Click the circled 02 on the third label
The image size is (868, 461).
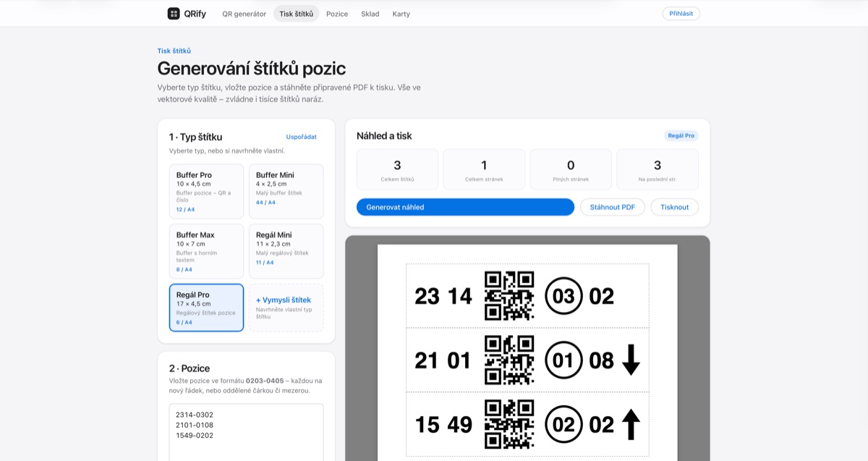[563, 424]
